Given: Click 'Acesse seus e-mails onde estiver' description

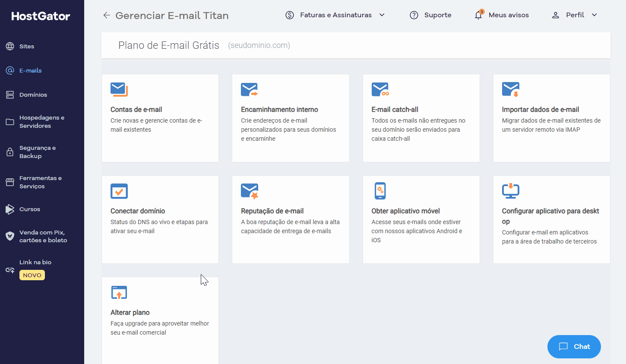Looking at the screenshot, I should point(417,231).
